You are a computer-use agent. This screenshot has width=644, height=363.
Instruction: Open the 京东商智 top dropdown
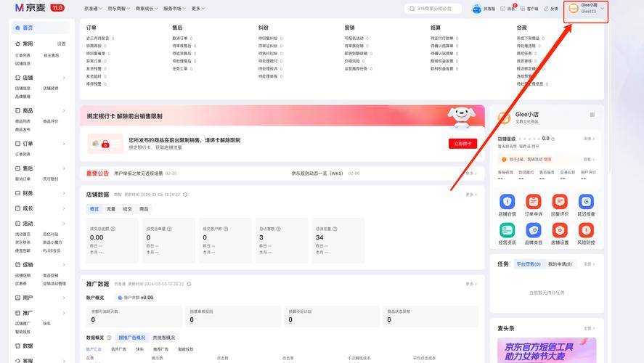(118, 9)
